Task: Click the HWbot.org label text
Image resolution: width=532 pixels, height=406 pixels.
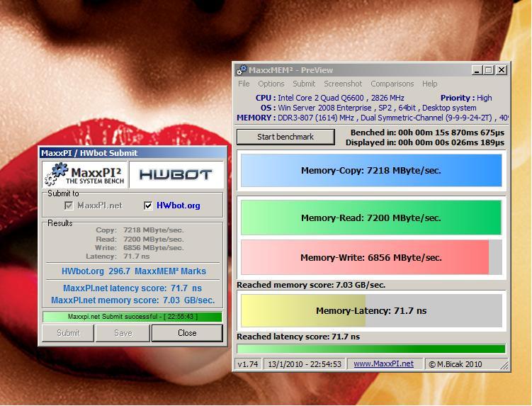Action: tap(178, 205)
